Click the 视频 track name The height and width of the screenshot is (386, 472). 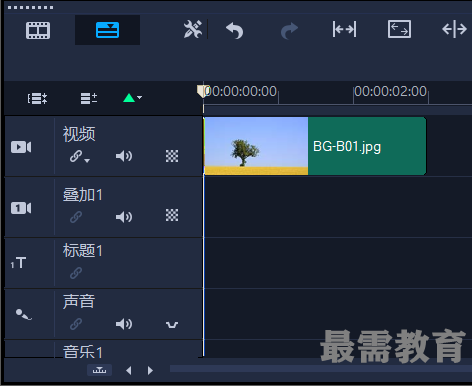(79, 134)
